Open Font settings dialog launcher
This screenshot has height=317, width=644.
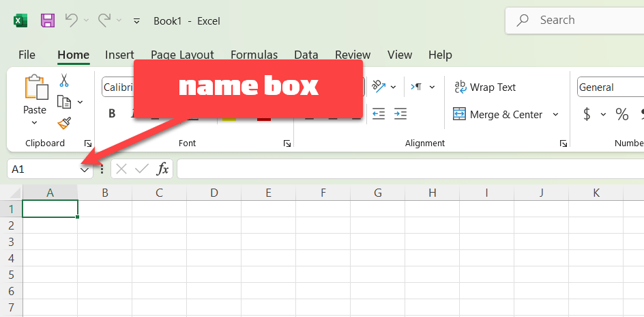pos(287,143)
